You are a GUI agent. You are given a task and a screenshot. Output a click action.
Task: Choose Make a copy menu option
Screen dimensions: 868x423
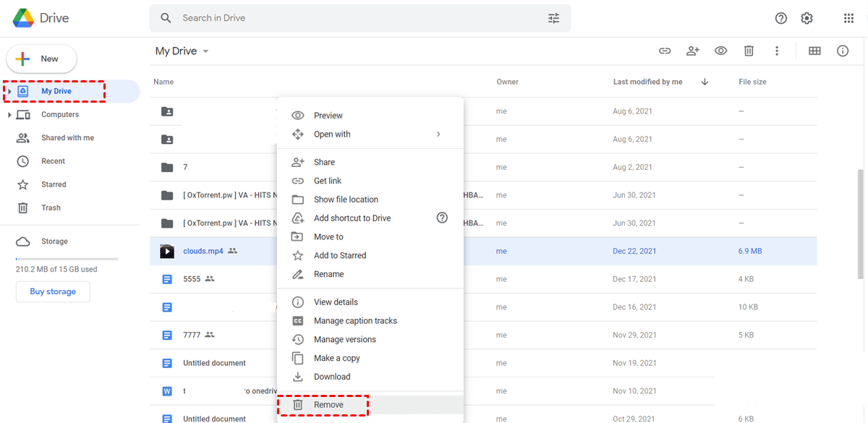336,358
